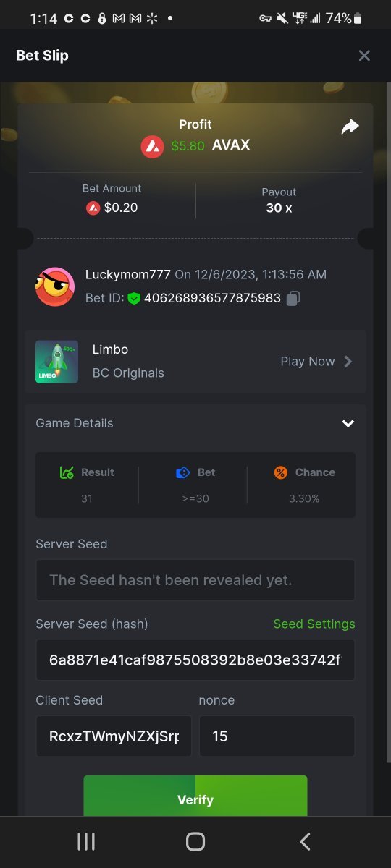Select the Server Seed hash field
Image resolution: width=391 pixels, height=868 pixels.
tap(195, 660)
